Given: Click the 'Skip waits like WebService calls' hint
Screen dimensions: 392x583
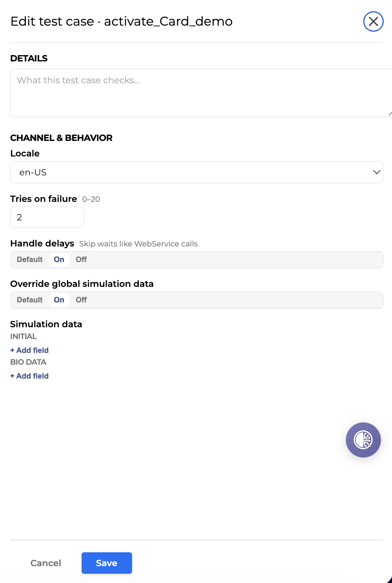Looking at the screenshot, I should click(x=138, y=244).
